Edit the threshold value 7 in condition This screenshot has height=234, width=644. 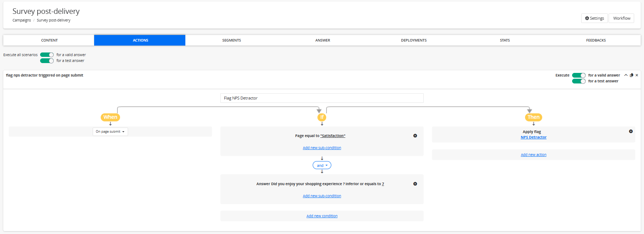coord(383,184)
